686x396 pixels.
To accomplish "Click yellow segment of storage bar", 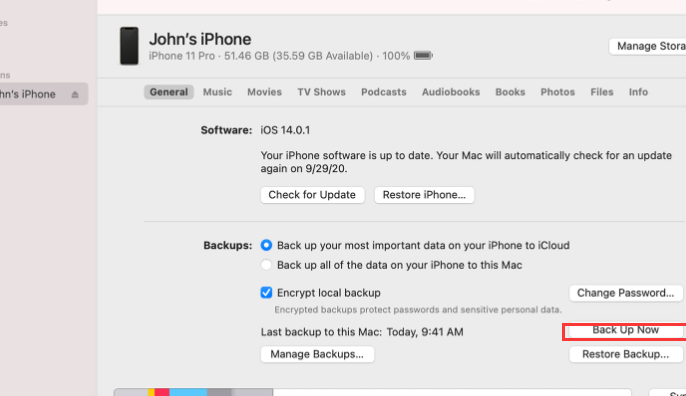I will click(151, 392).
